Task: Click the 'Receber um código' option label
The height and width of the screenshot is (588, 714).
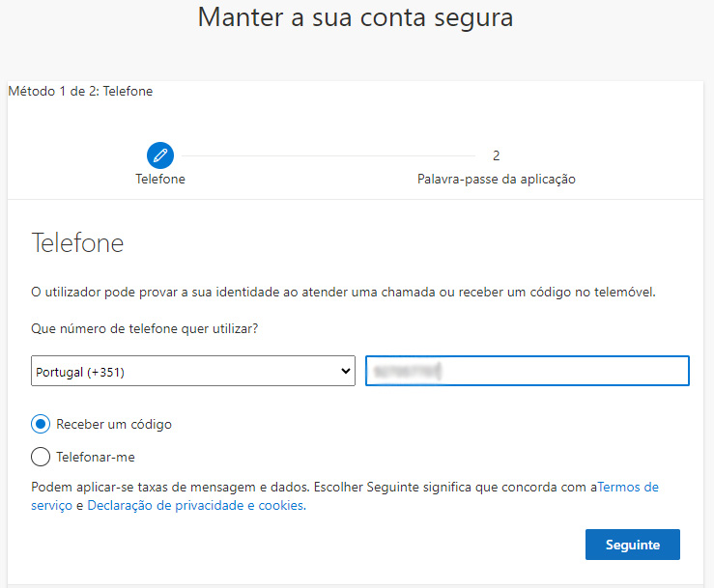Action: [114, 424]
